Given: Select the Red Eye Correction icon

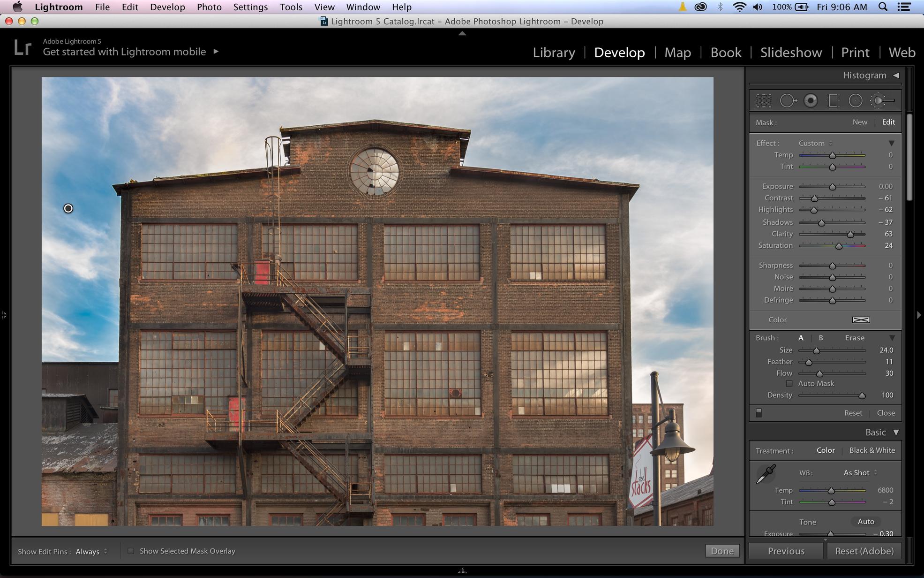Looking at the screenshot, I should [811, 100].
